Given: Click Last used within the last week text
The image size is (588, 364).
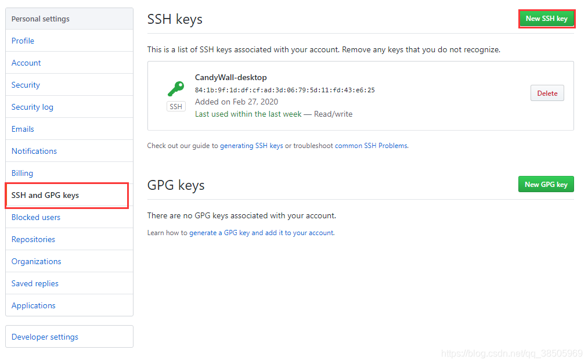Looking at the screenshot, I should pos(248,114).
